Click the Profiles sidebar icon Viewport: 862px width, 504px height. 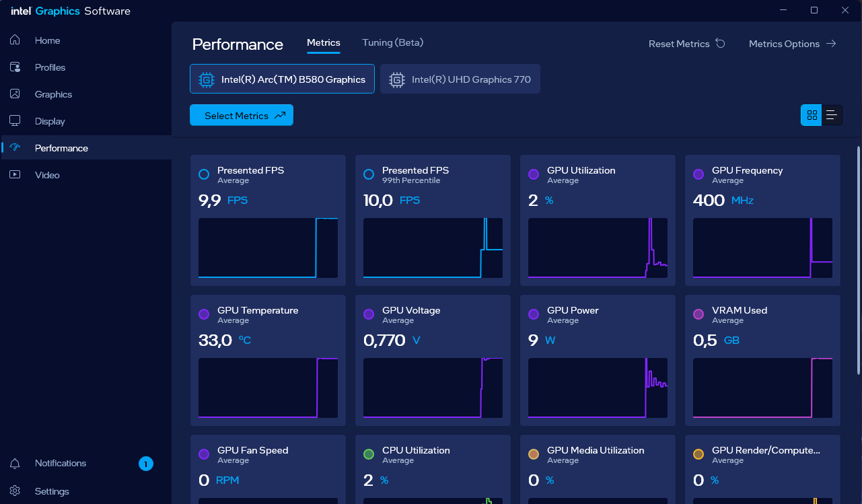(x=15, y=67)
